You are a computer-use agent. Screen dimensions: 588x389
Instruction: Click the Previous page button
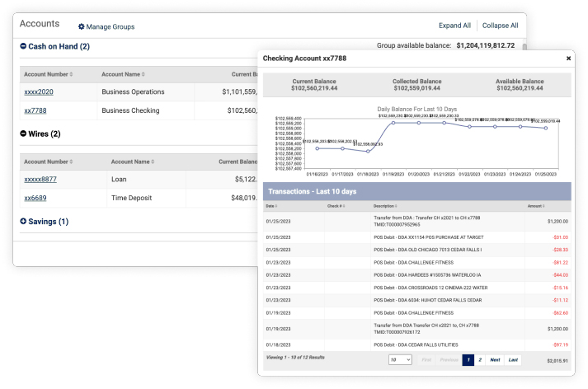point(449,360)
